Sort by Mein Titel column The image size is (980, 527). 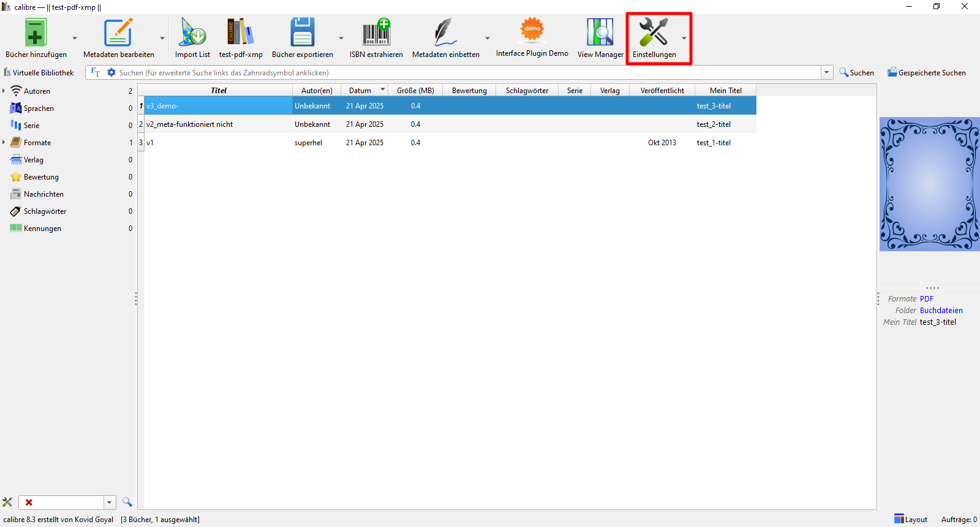click(726, 90)
